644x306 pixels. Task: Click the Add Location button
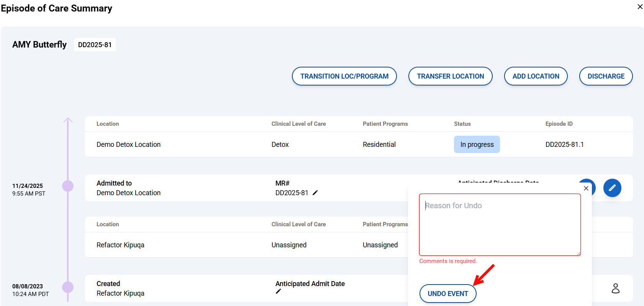tap(535, 76)
